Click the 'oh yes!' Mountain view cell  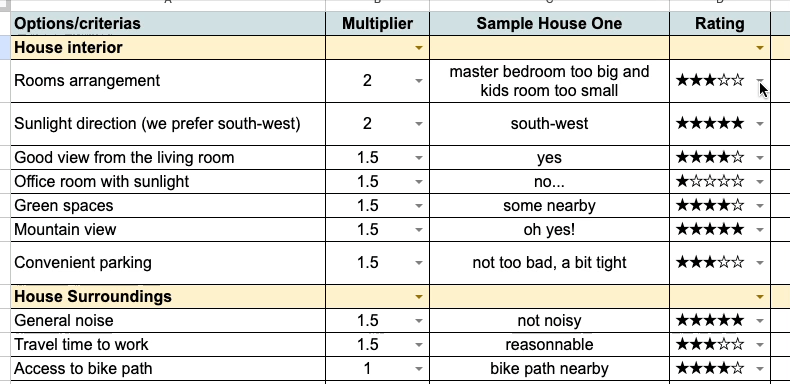point(549,230)
